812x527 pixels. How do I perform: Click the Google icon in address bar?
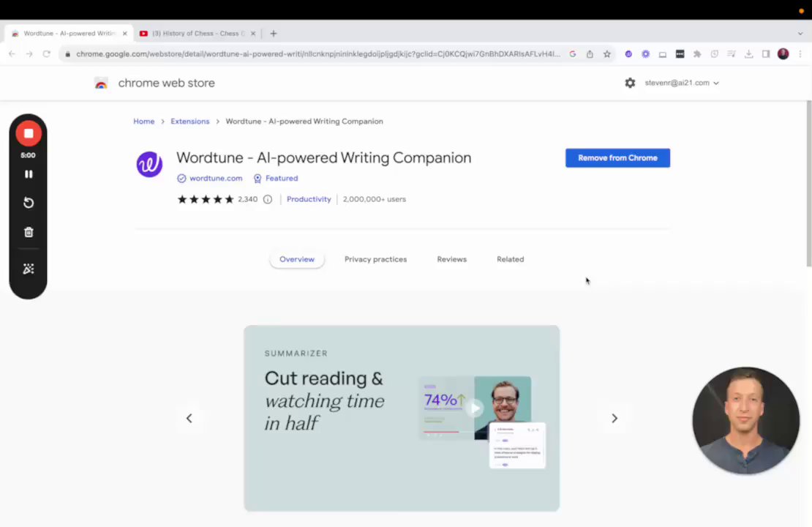pyautogui.click(x=572, y=54)
